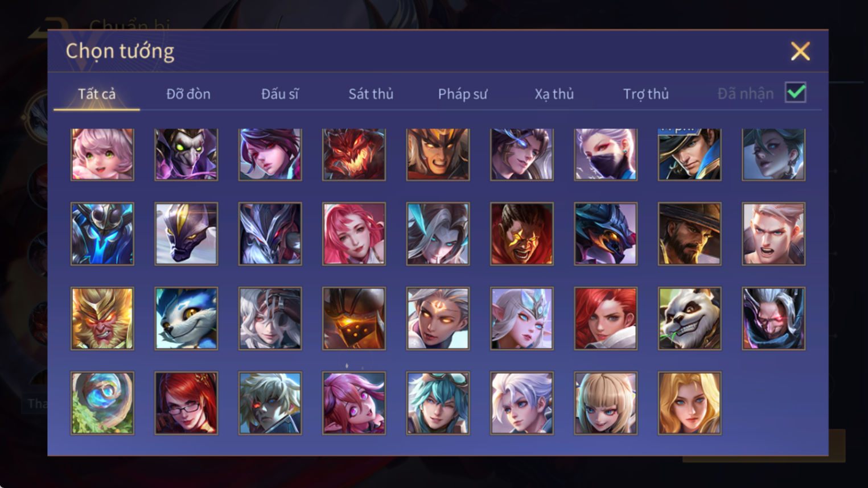Switch to the Đỡ đòn tab
The height and width of the screenshot is (488, 868).
point(188,94)
